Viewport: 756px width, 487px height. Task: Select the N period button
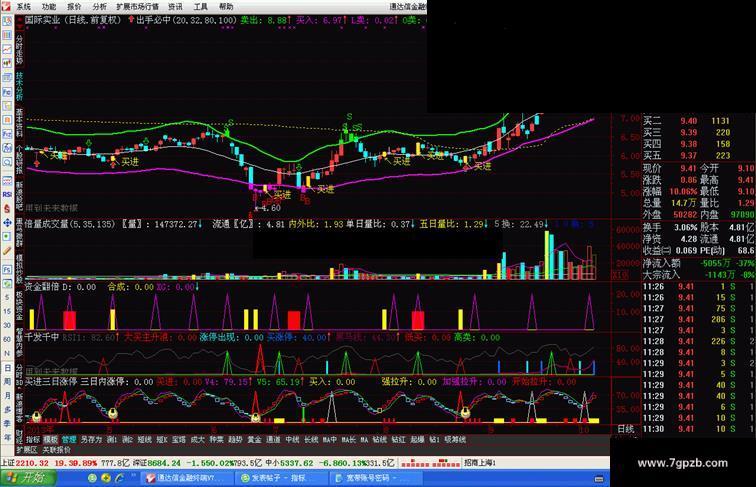(7, 353)
